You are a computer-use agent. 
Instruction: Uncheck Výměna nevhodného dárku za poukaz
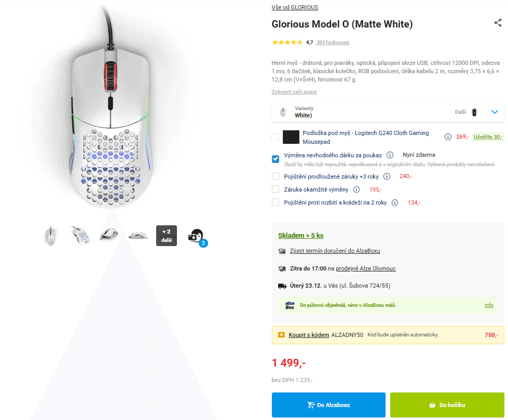[276, 158]
